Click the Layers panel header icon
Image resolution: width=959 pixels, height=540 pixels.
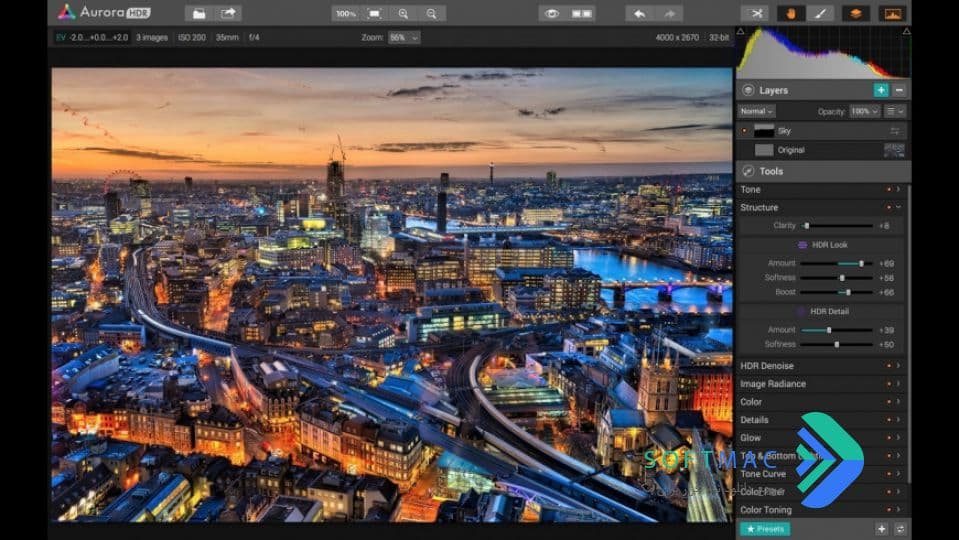[748, 90]
